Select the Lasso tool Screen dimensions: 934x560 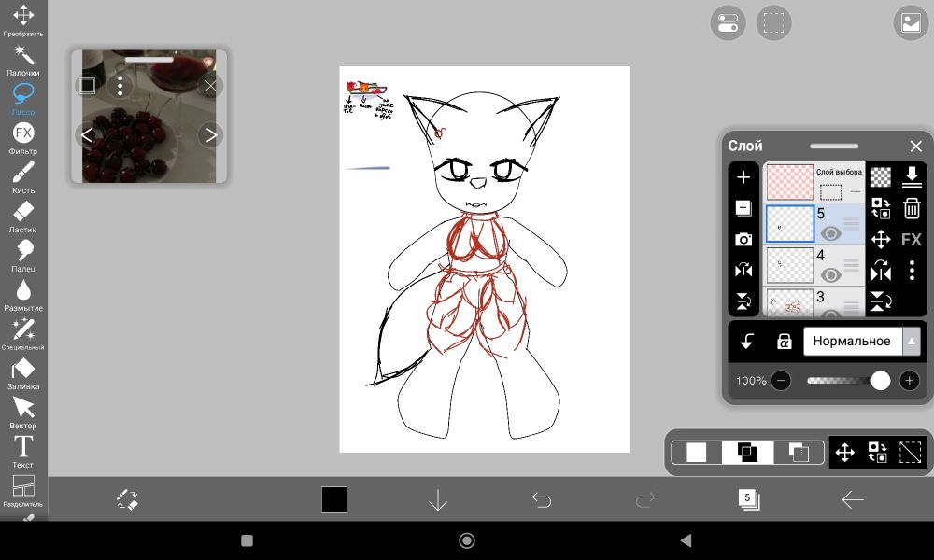(23, 99)
